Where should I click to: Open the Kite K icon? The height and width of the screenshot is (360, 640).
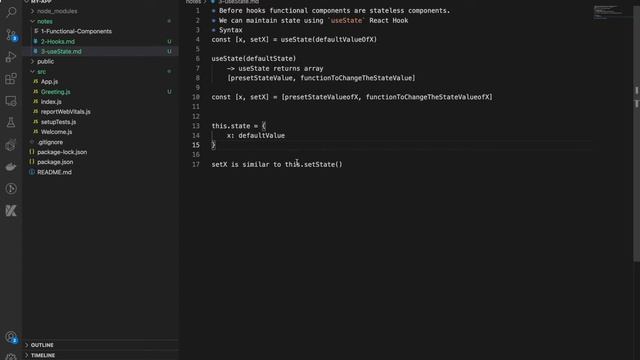pos(11,211)
